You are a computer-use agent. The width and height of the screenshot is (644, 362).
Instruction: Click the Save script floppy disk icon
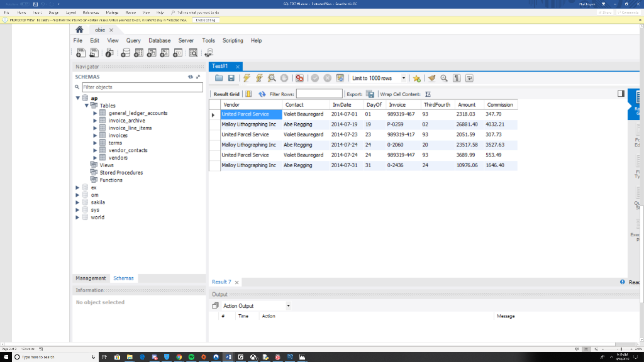pos(231,78)
